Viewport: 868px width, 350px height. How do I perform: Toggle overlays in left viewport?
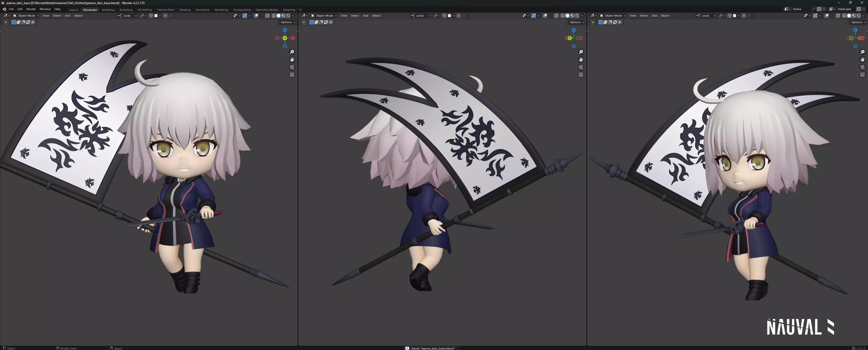[x=256, y=16]
